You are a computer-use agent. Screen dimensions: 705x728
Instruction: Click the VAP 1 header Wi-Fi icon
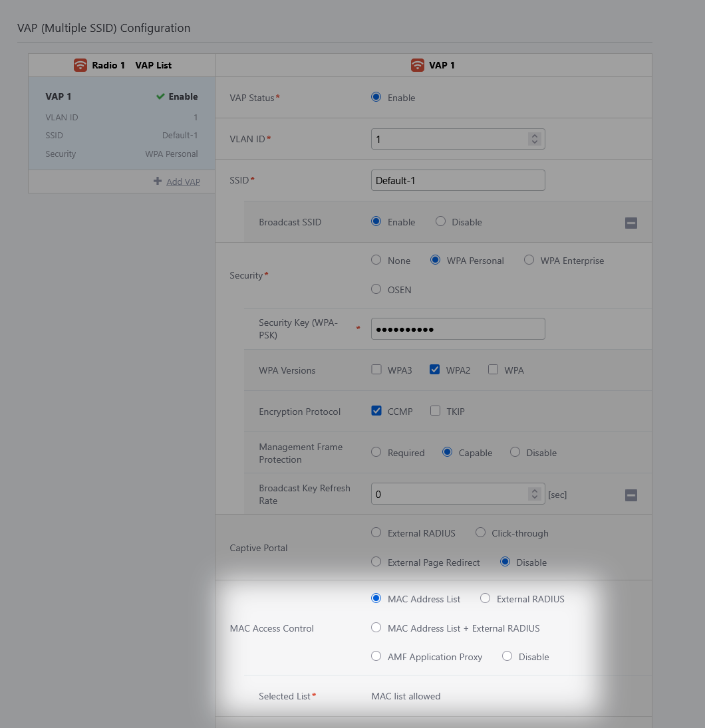(x=418, y=65)
